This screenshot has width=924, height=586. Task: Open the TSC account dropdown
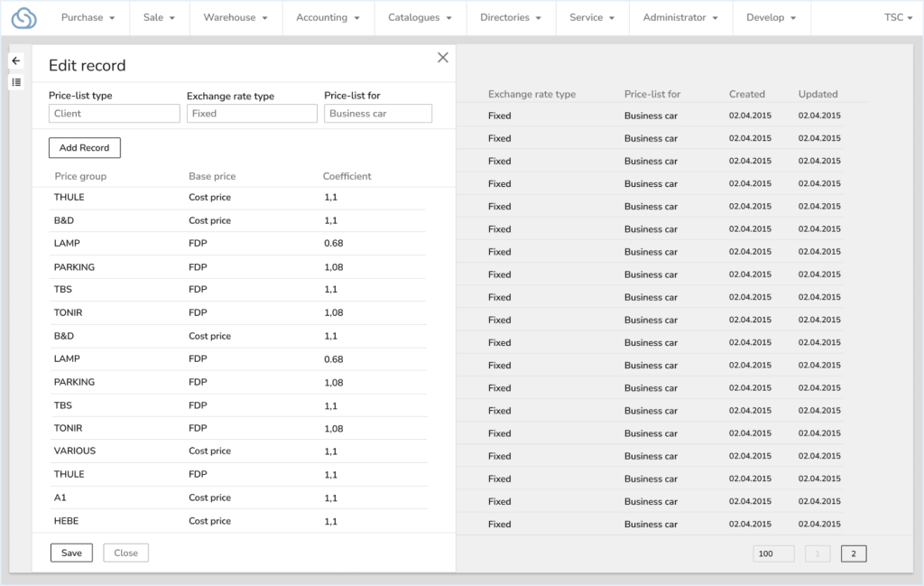tap(897, 17)
